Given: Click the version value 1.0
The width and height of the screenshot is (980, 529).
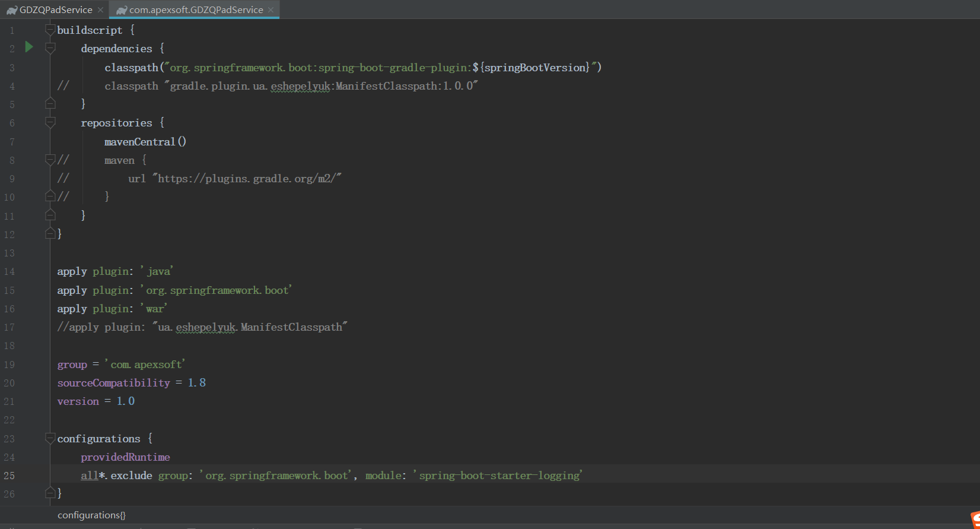Looking at the screenshot, I should pyautogui.click(x=126, y=401).
